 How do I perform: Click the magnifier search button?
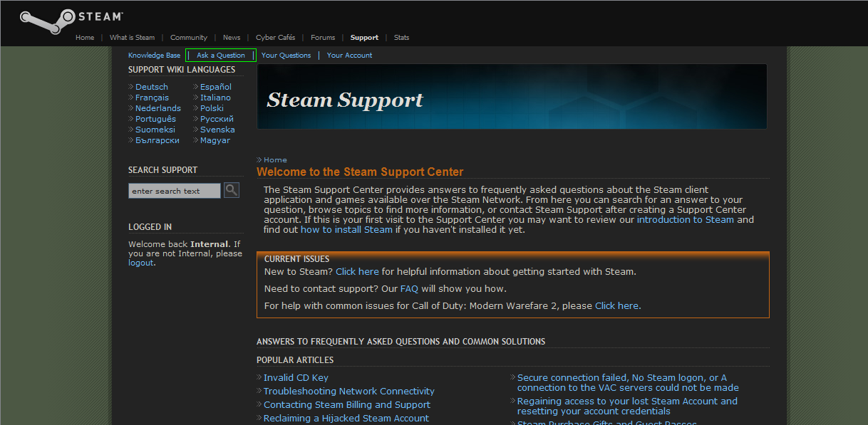tap(232, 190)
